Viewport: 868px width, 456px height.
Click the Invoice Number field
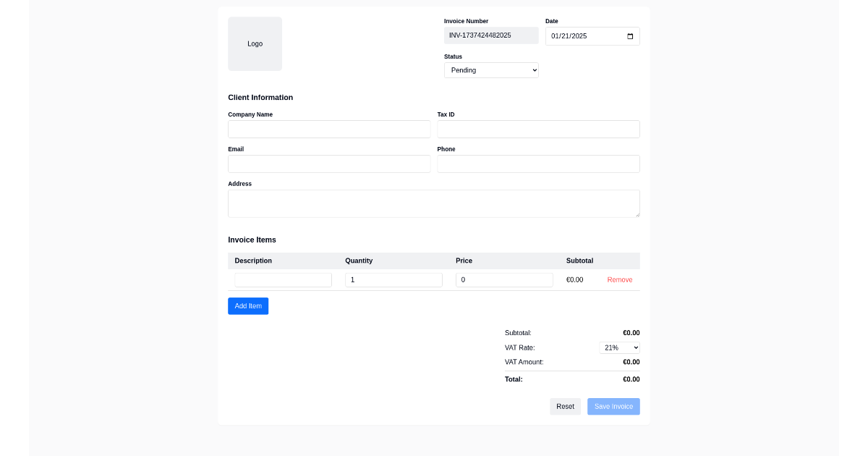(491, 35)
